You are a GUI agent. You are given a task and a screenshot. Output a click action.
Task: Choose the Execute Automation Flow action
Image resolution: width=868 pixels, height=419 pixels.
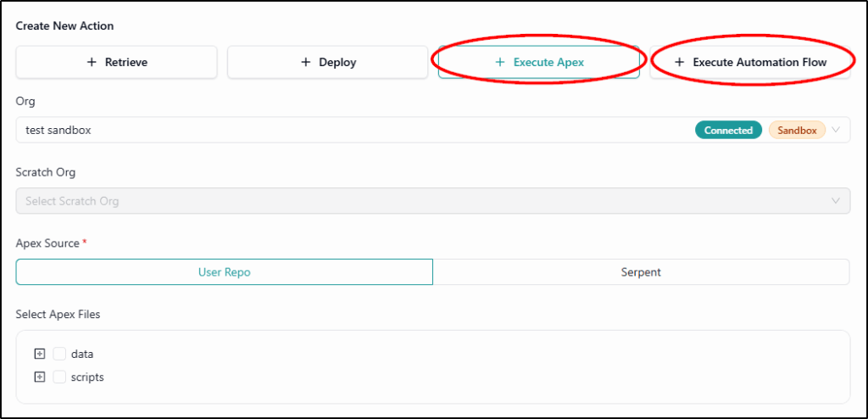[750, 63]
